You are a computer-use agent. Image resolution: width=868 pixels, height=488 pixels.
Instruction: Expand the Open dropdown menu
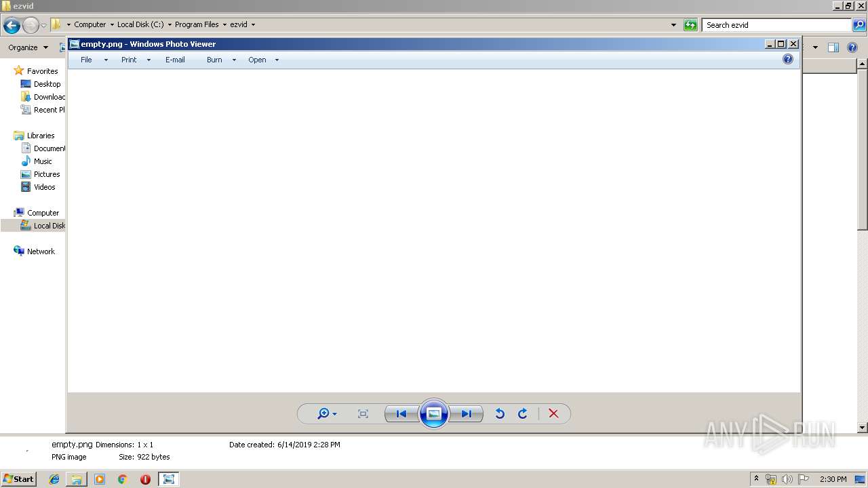pos(277,60)
